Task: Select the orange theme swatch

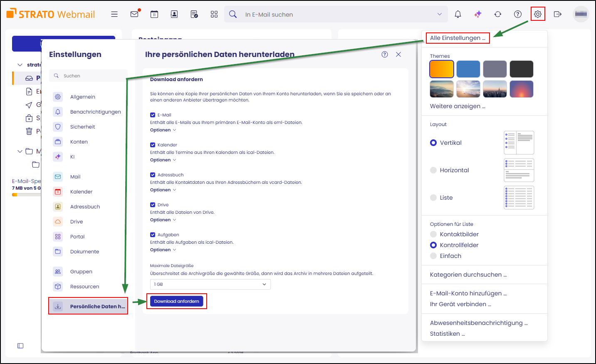Action: 441,69
